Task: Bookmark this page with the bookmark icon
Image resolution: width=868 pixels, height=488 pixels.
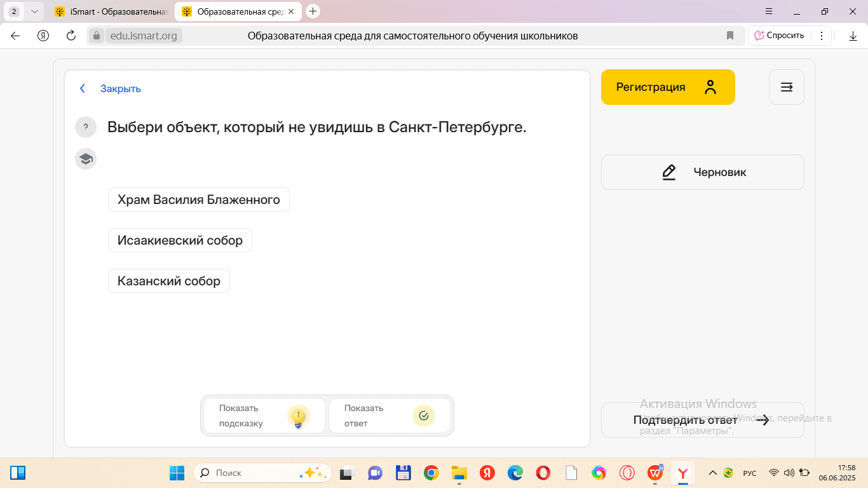Action: coord(730,36)
